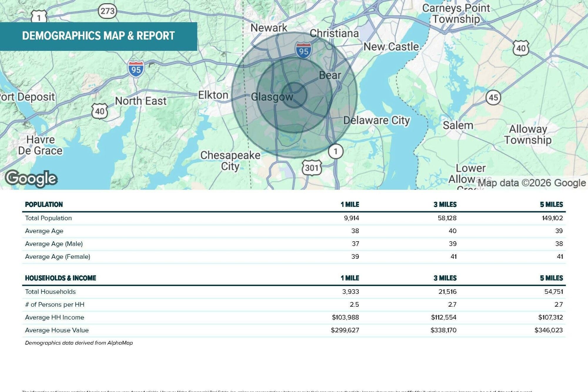Image resolution: width=588 pixels, height=392 pixels.
Task: Click the Route 273 marker
Action: coord(107,11)
